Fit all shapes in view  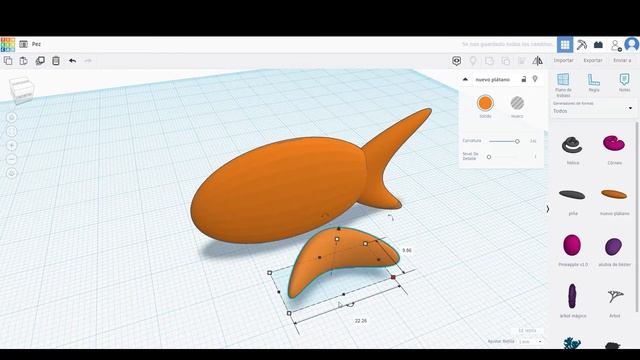point(12,131)
